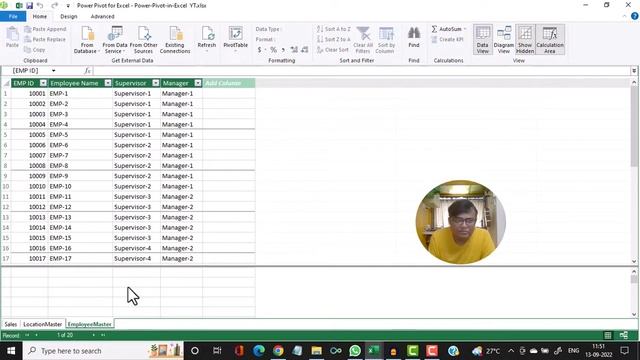Apply currency format with dollar icon
This screenshot has height=360, width=640.
pyautogui.click(x=260, y=50)
